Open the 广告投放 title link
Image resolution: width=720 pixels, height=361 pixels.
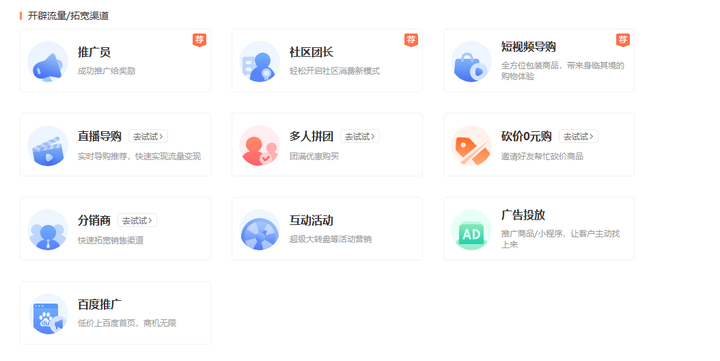(x=523, y=214)
